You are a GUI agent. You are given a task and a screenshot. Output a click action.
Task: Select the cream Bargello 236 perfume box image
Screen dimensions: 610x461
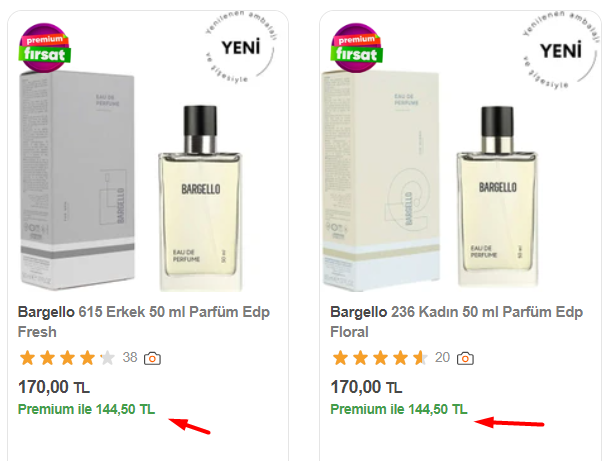(381, 181)
